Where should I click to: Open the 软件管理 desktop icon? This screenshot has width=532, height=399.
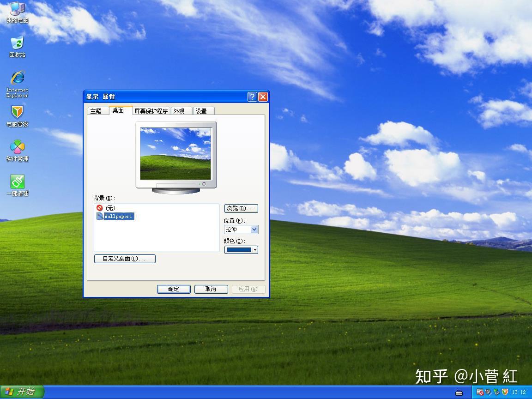17,151
